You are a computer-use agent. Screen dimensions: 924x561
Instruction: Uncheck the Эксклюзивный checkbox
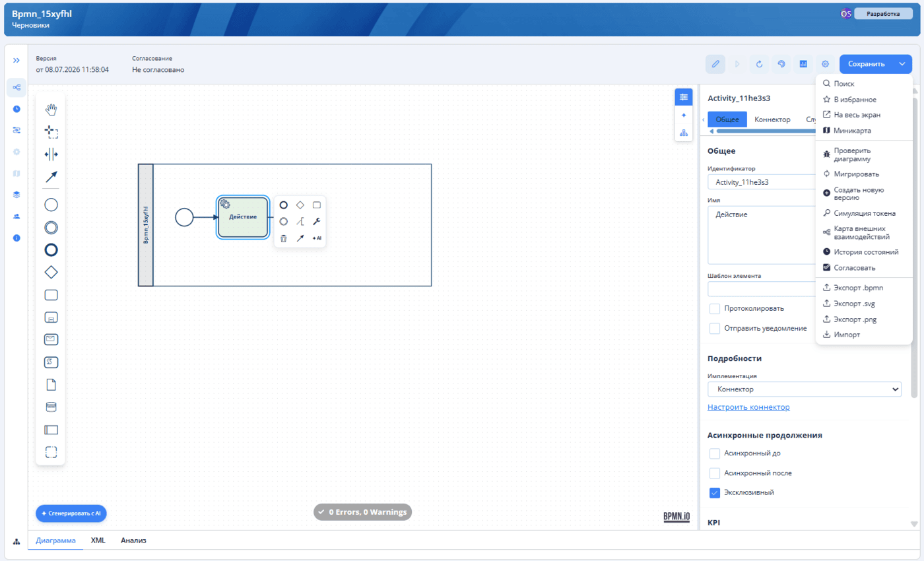pyautogui.click(x=715, y=492)
